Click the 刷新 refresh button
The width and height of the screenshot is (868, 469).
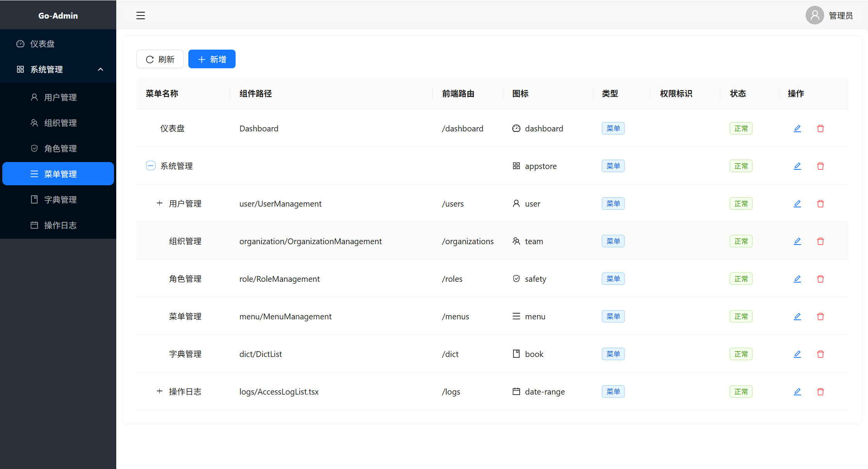pyautogui.click(x=160, y=59)
